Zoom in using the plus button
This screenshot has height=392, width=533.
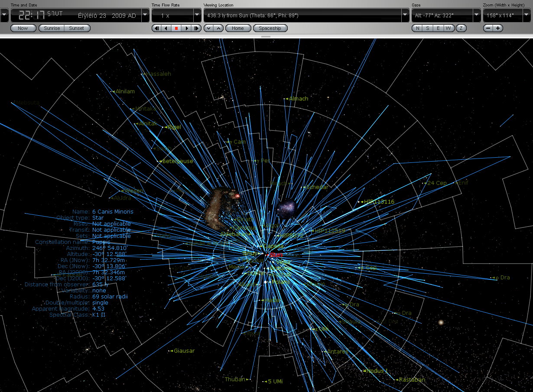tap(498, 28)
